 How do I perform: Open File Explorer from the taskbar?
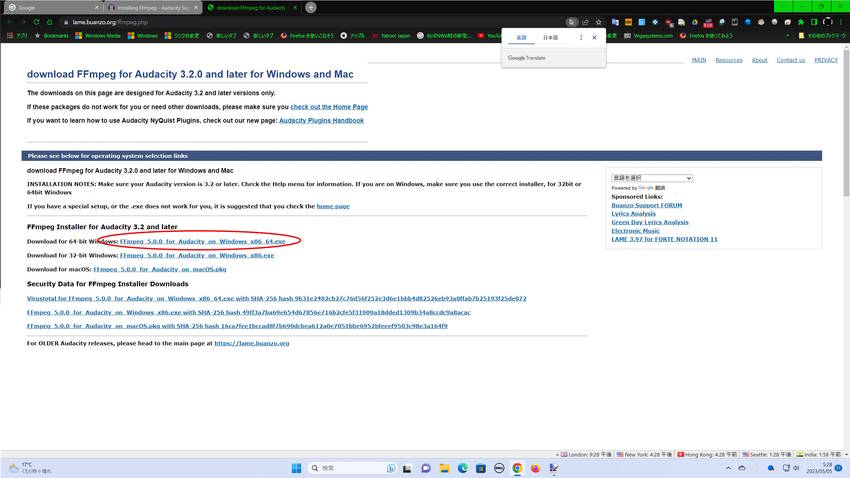(444, 468)
